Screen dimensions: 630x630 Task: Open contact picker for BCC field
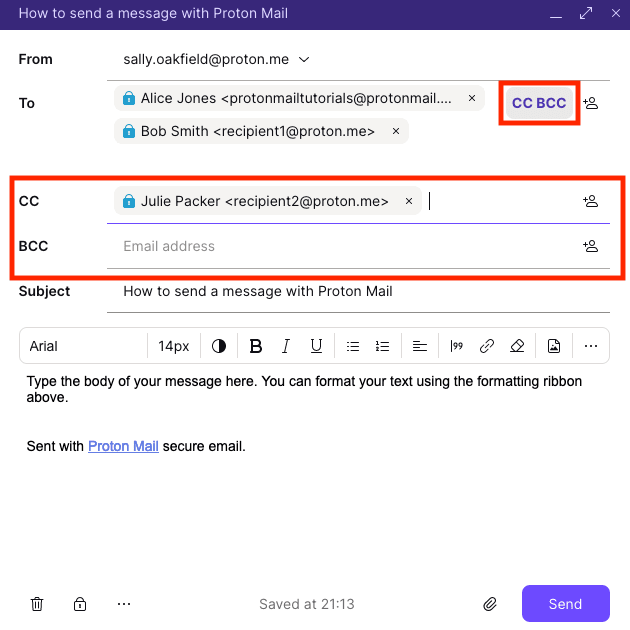(591, 246)
